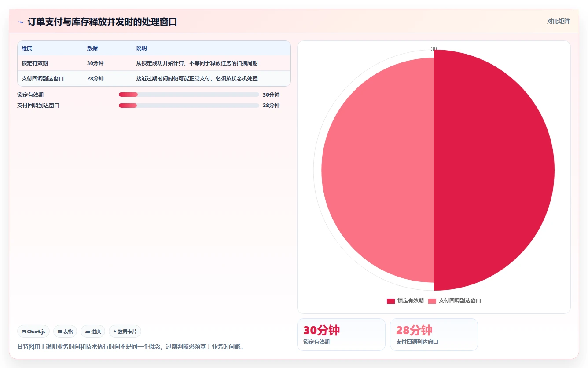The width and height of the screenshot is (588, 368).
Task: Click the 对比矩阵 label in header
Action: tap(558, 21)
